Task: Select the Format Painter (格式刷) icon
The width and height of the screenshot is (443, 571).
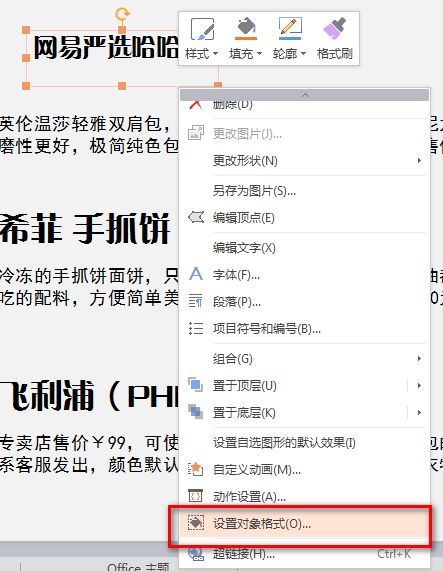Action: pos(335,28)
